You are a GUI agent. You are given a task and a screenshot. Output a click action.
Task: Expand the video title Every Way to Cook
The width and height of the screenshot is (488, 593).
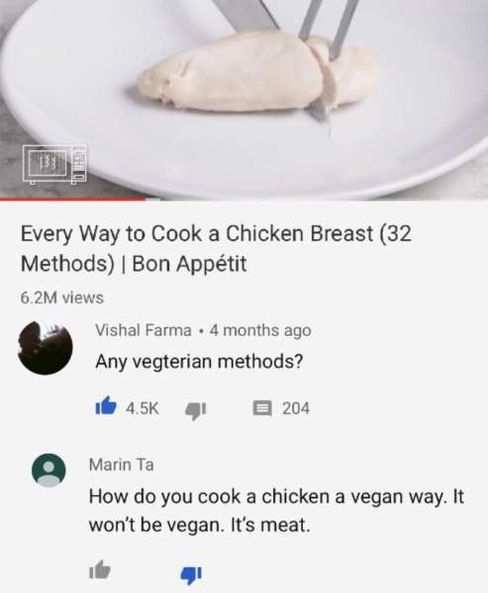pyautogui.click(x=216, y=248)
